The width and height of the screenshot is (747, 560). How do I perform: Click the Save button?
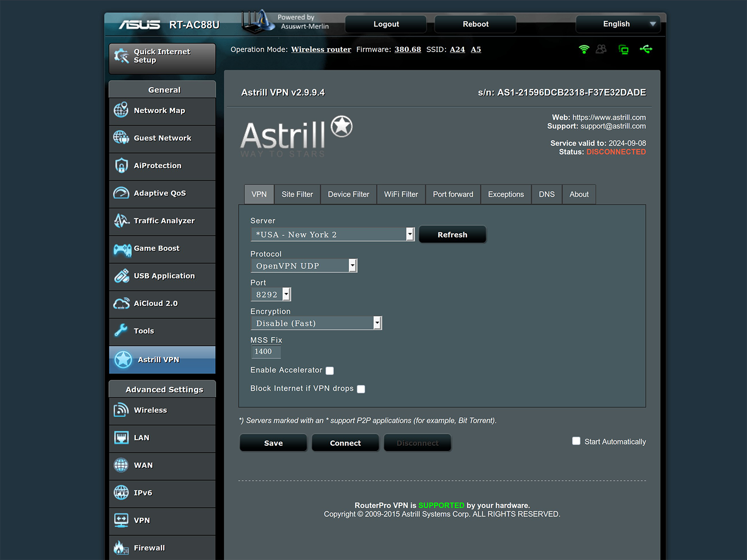pyautogui.click(x=274, y=443)
